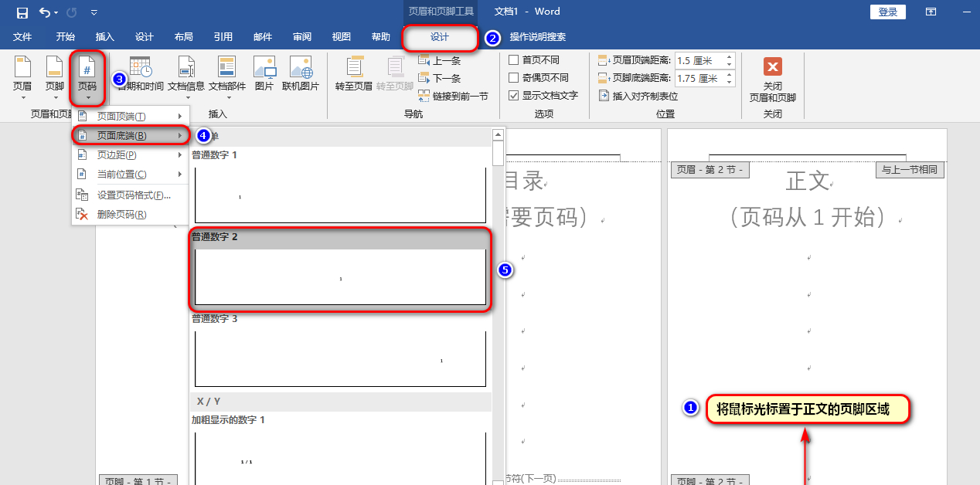Expand the 页码 page number dropdown

tap(87, 78)
